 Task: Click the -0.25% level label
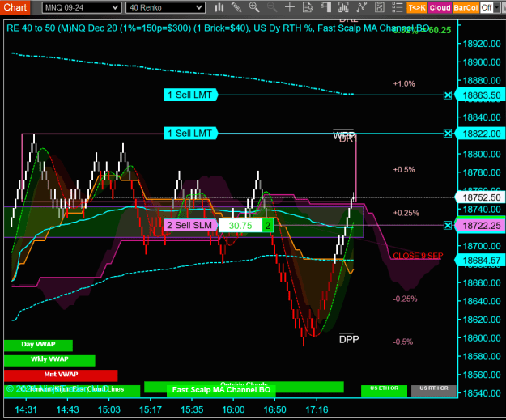coord(405,299)
